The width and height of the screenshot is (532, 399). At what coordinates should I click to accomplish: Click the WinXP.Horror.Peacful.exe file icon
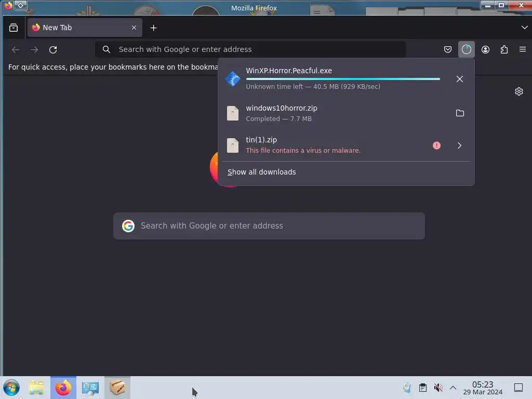point(233,79)
